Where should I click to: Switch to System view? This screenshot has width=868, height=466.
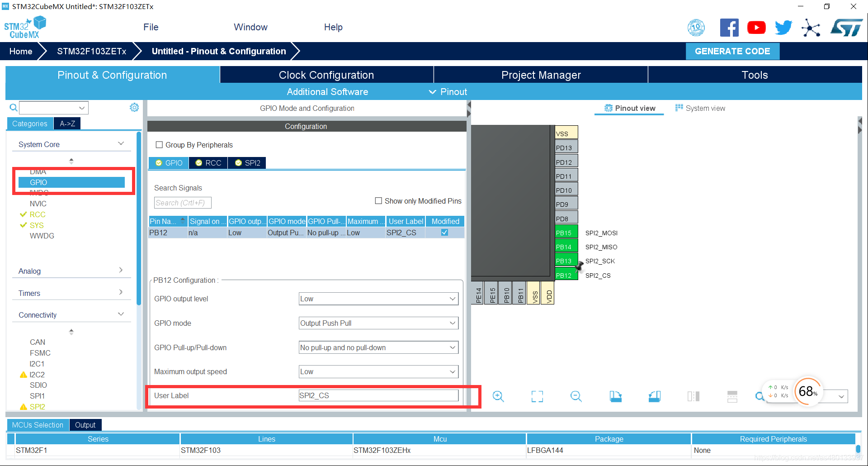pyautogui.click(x=700, y=108)
